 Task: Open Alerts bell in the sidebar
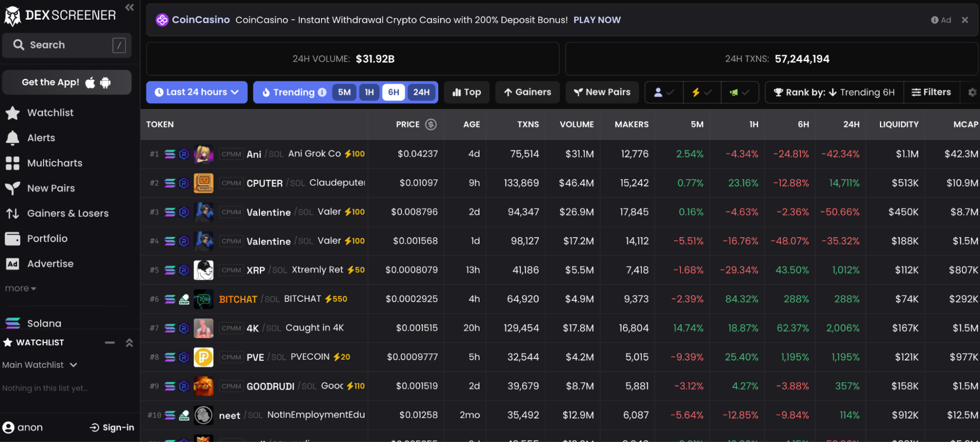point(12,138)
